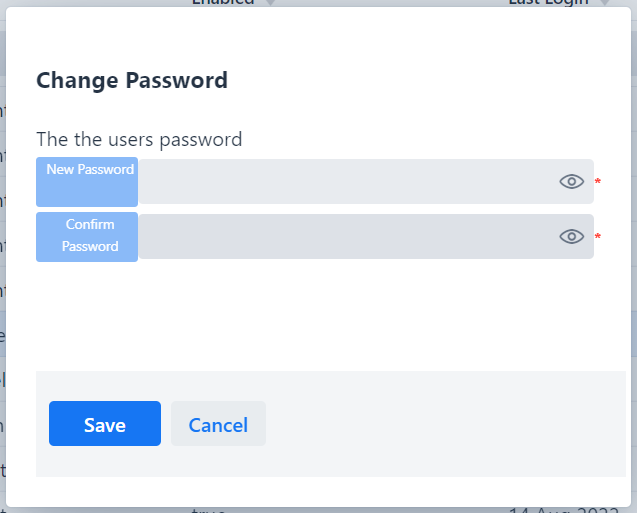
Task: Click the red asterisk beside New Password
Action: pos(598,182)
